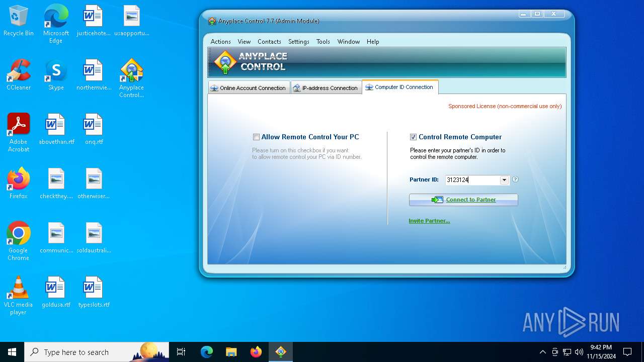Open the Recycle Bin desktop icon

point(19,21)
